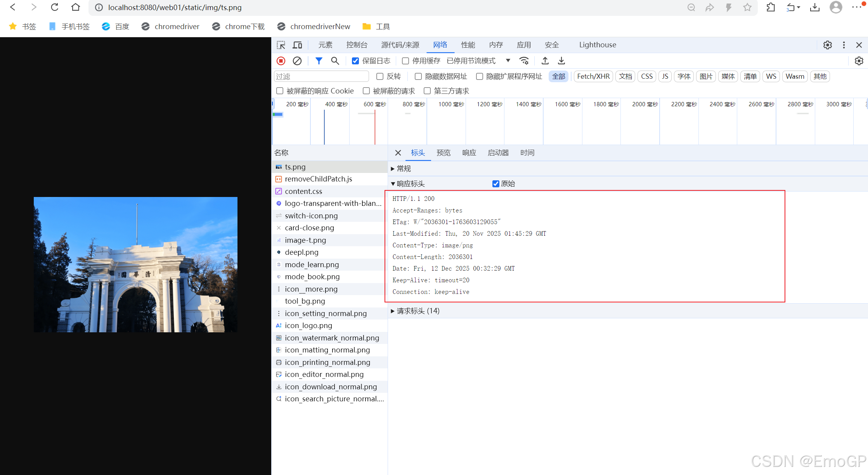Toggle the network filter funnel icon
This screenshot has height=475, width=868.
tap(319, 61)
